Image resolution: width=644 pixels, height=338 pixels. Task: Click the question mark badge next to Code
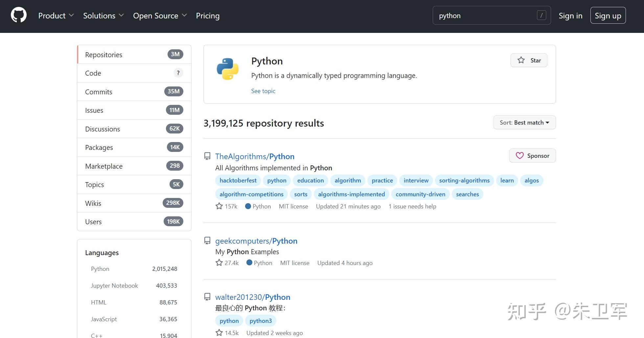178,73
